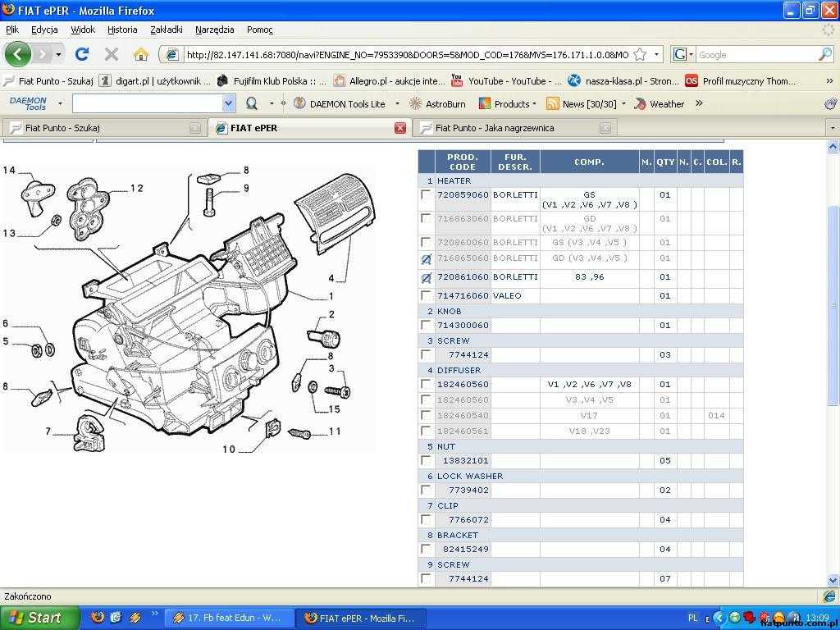Open the Allegro.pl bookmark

[x=389, y=81]
